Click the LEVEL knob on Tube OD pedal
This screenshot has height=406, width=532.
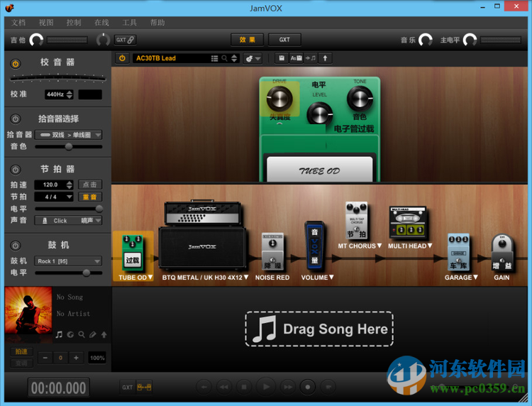click(x=320, y=113)
